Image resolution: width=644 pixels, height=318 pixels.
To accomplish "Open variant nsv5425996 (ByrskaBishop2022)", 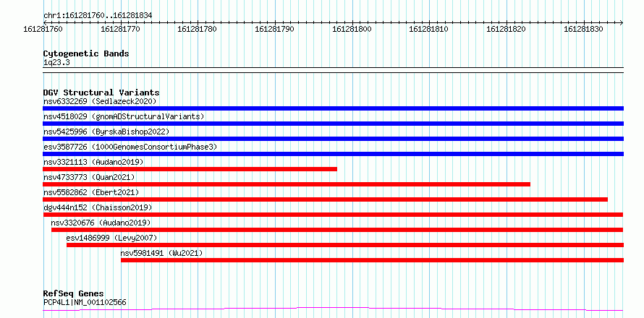I will click(x=106, y=132).
